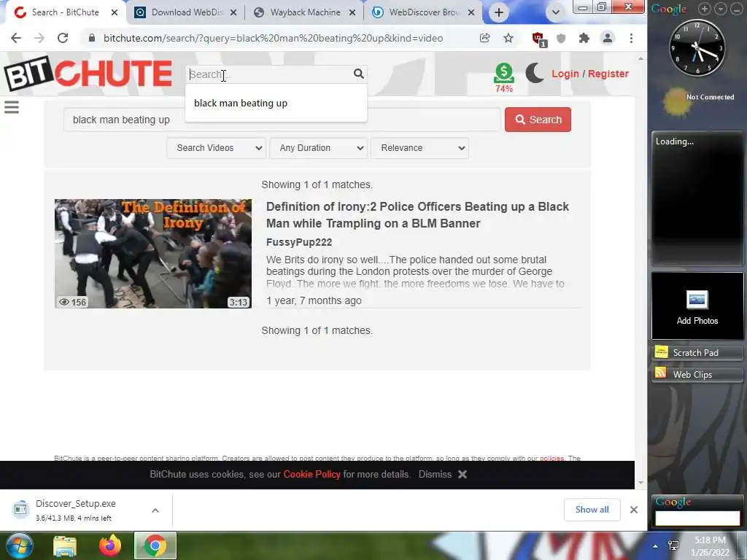
Task: Toggle dark mode with the moon icon
Action: tap(535, 74)
